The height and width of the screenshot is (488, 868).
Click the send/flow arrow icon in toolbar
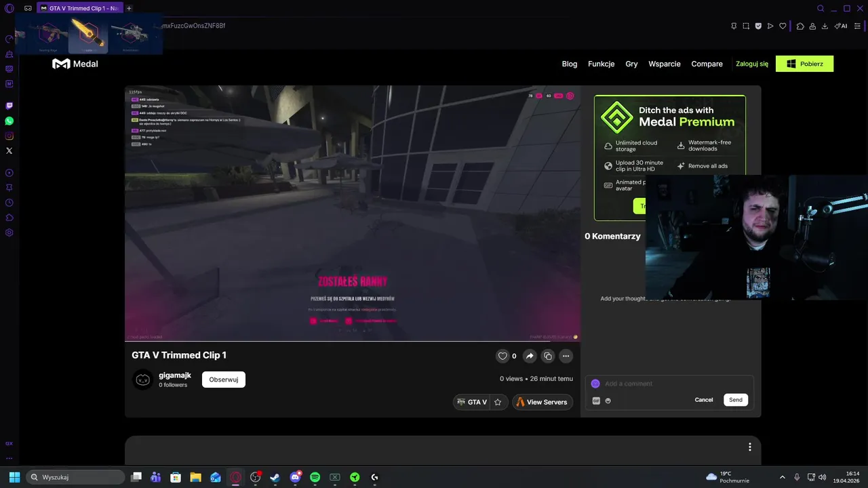click(x=770, y=26)
